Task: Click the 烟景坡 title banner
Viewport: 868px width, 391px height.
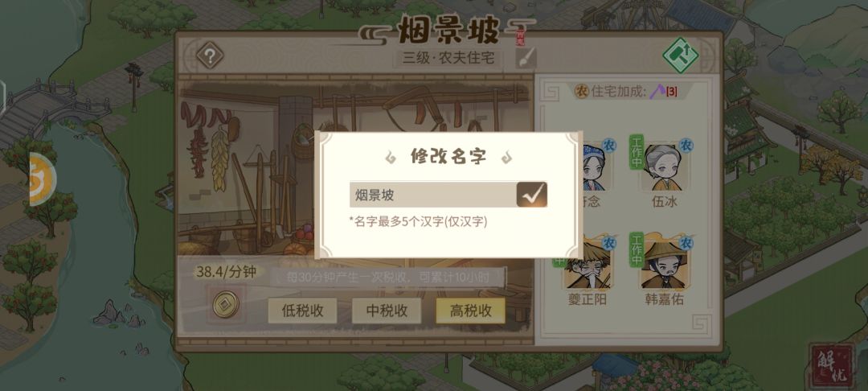Action: point(448,31)
